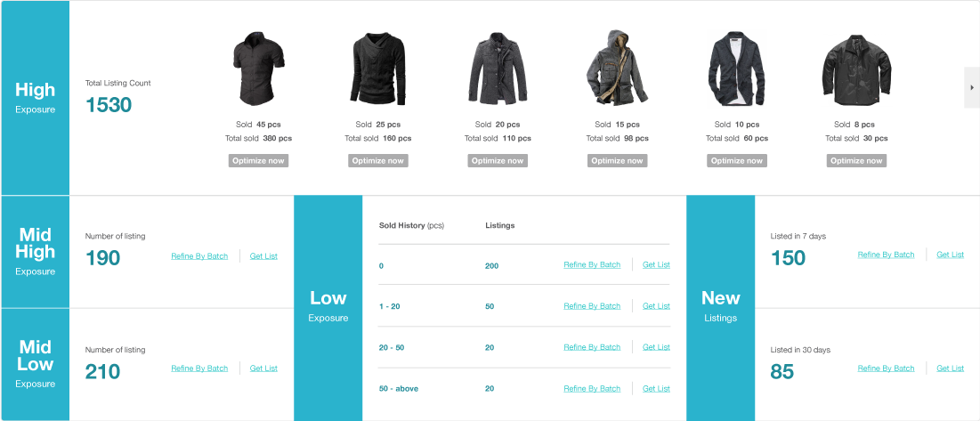980x421 pixels.
Task: Open the gray military-style jacket thumbnail
Action: tap(497, 69)
